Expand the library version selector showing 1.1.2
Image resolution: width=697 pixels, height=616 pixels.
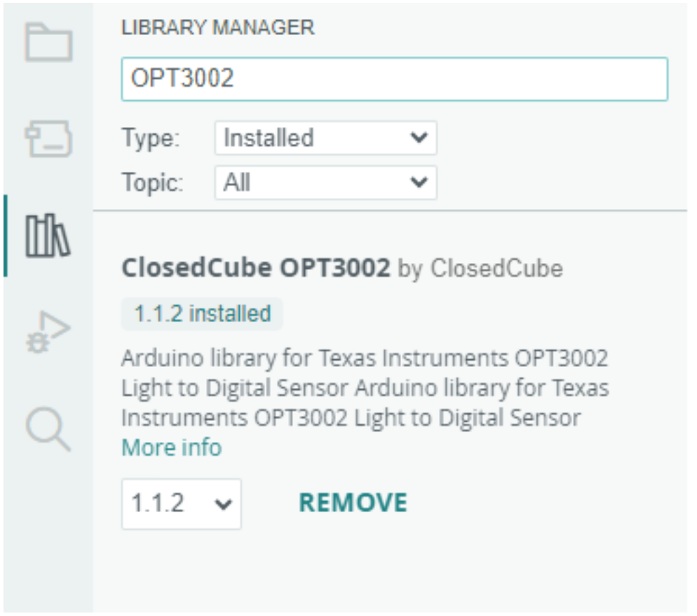[181, 501]
